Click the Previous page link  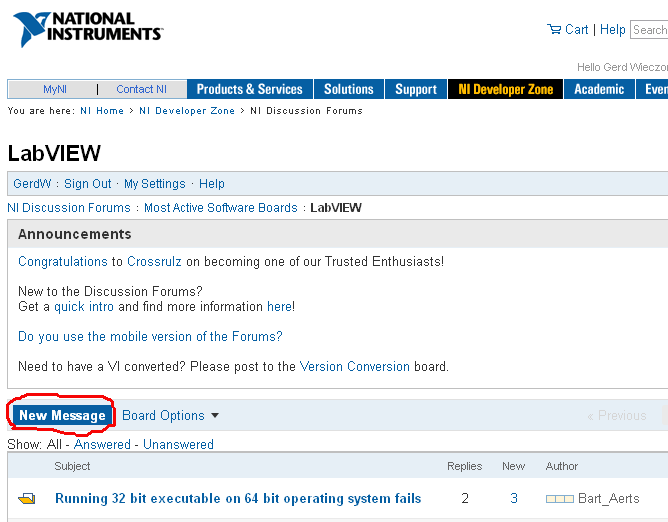point(617,415)
